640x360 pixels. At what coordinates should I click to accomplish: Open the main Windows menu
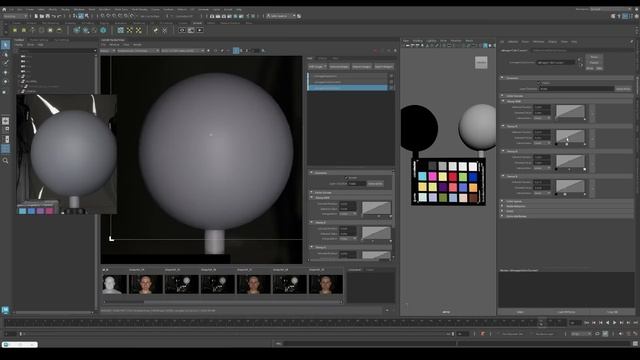point(79,9)
